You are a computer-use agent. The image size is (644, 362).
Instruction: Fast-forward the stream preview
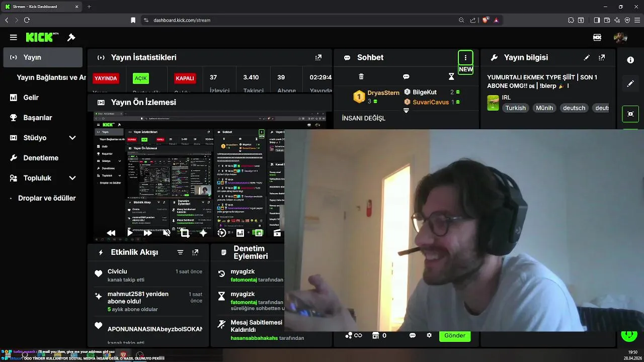tap(148, 233)
